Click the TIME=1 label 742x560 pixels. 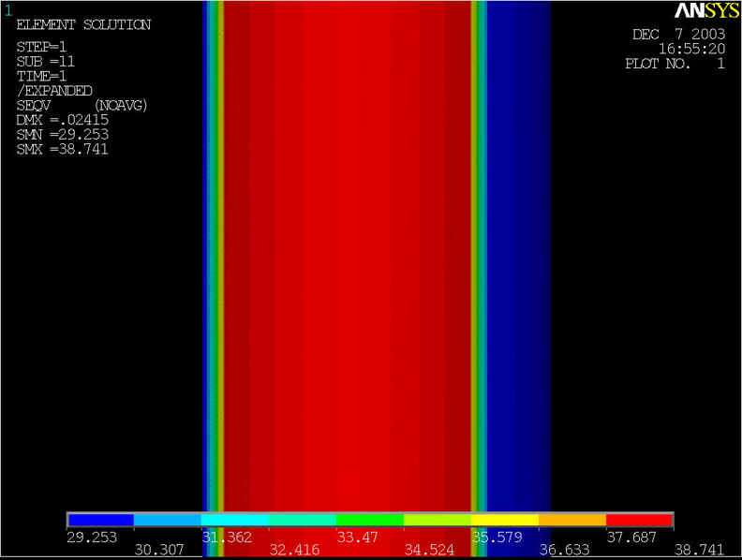[x=41, y=77]
